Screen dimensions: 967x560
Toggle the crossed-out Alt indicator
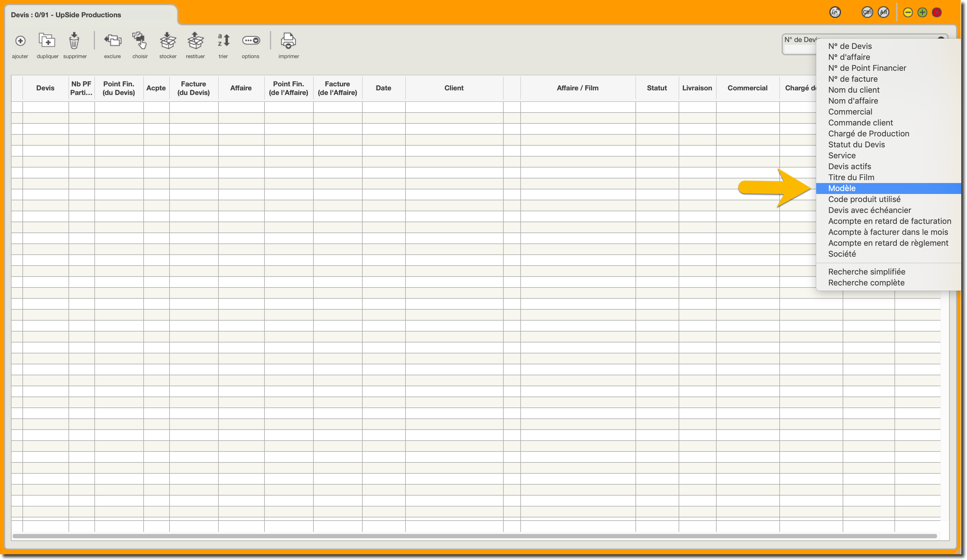pos(883,12)
